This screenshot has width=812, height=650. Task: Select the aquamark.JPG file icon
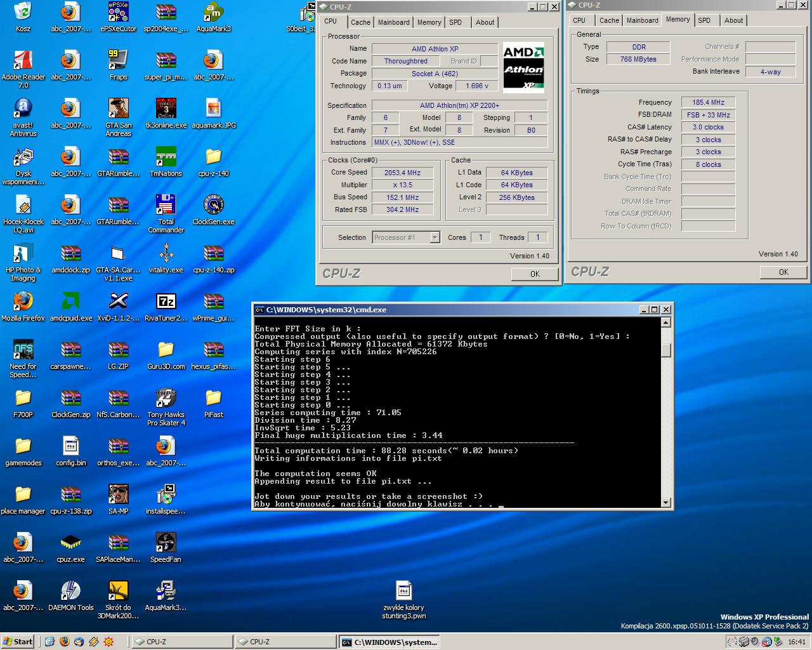[x=213, y=108]
